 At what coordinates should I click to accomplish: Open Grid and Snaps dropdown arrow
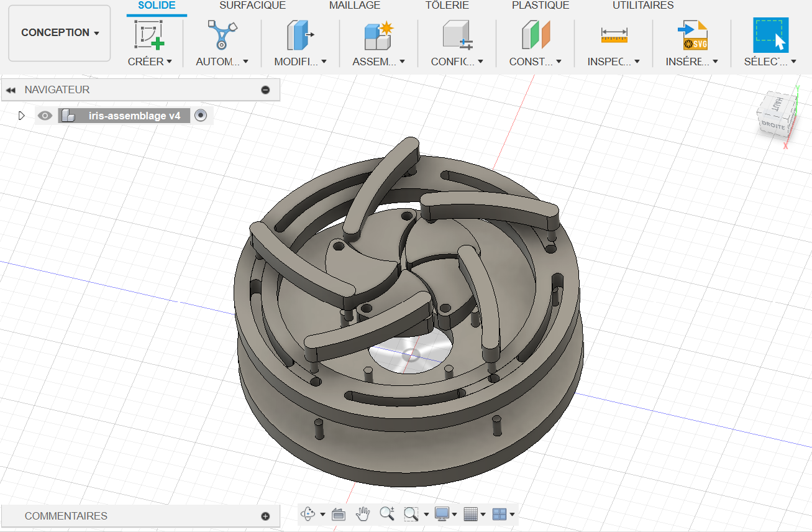pyautogui.click(x=483, y=514)
